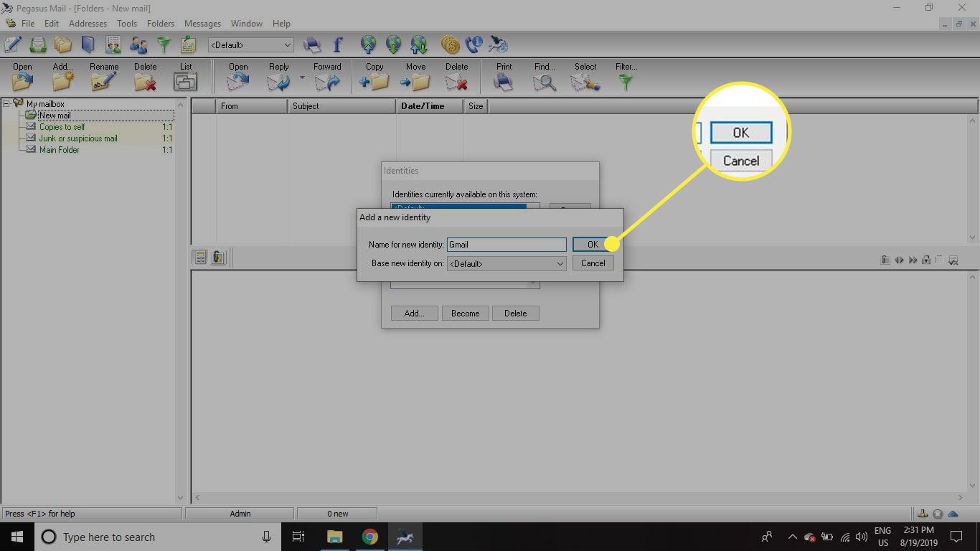Click Add... button in Identities dialog
980x551 pixels.
click(414, 314)
